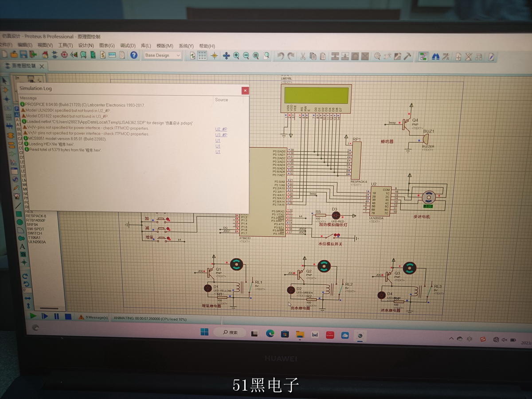The image size is (532, 399).
Task: Select the 2D box graphics tool
Action: [19, 214]
